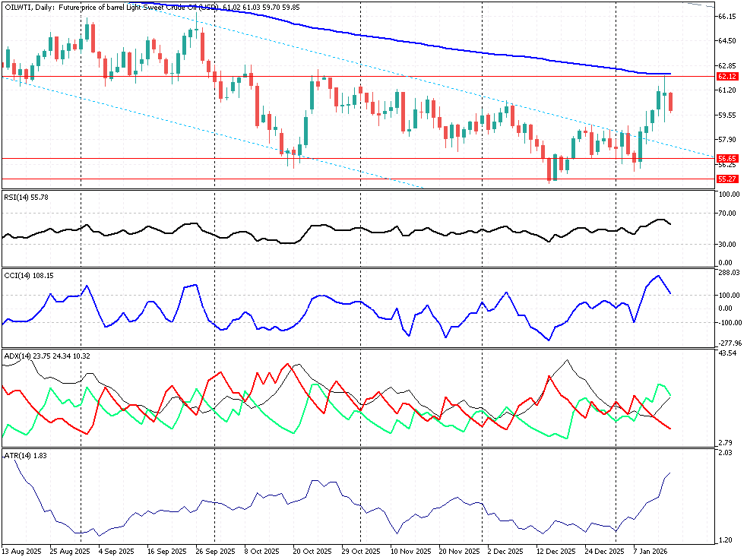This screenshot has width=747, height=560.
Task: Click the 2 Dec 2025 date label
Action: tap(505, 551)
